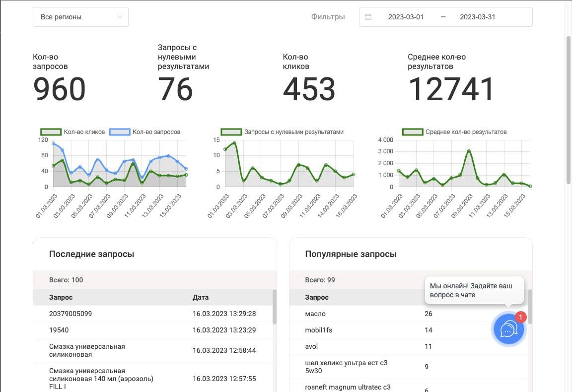The height and width of the screenshot is (392, 572).
Task: Click 'Запрос' column header in Последние запросы
Action: (61, 298)
